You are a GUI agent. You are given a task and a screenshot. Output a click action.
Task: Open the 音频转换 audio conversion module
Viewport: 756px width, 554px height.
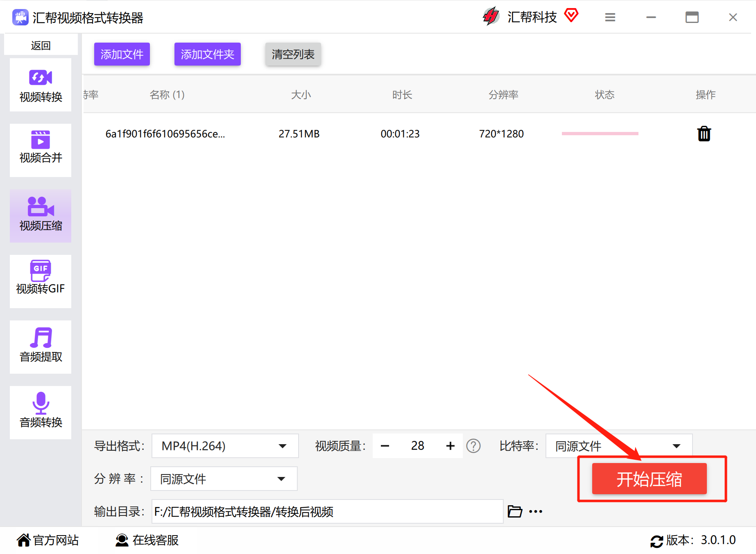pyautogui.click(x=41, y=413)
